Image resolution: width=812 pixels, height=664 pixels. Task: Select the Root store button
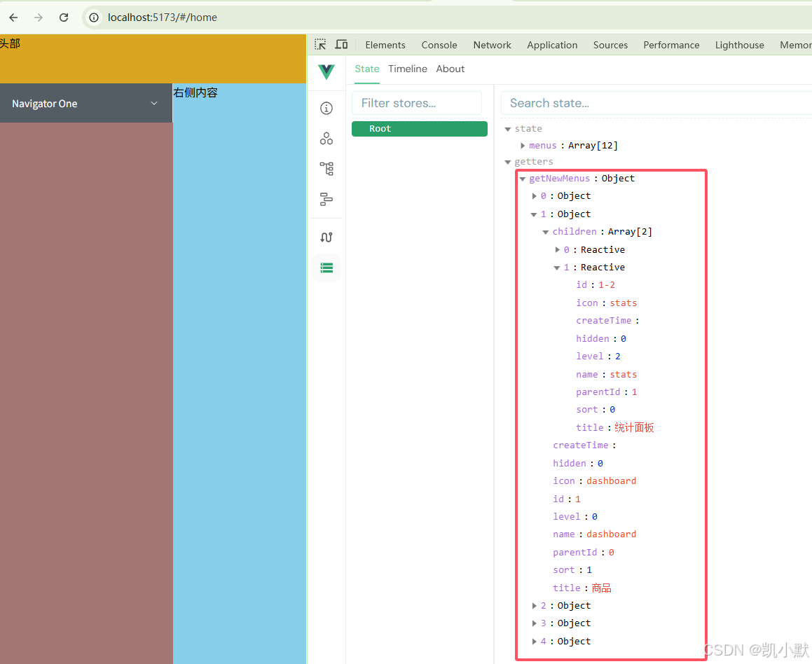tap(420, 129)
